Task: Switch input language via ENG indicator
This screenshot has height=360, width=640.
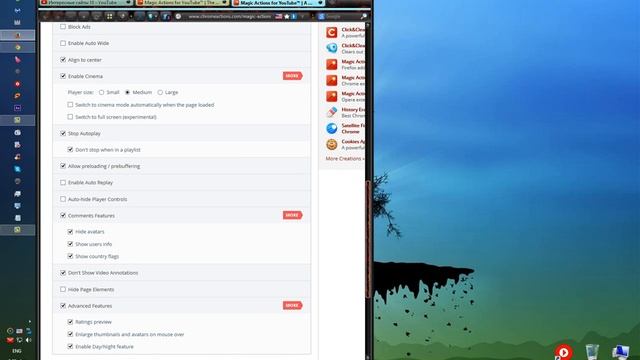Action: (x=17, y=351)
